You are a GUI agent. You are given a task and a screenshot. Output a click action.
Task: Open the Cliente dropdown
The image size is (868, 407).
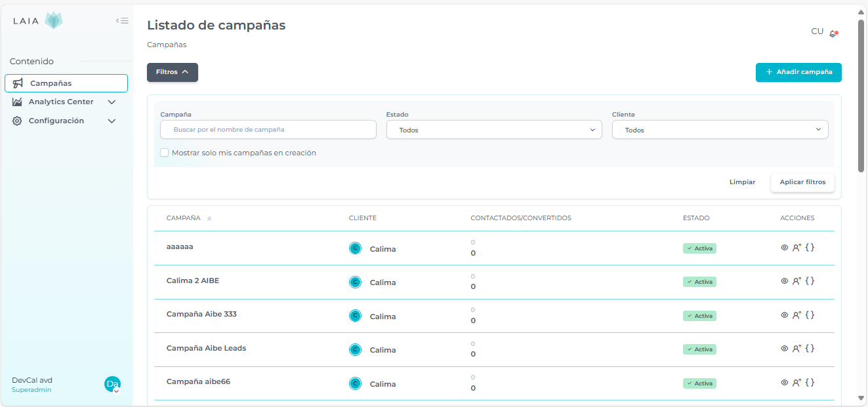720,130
